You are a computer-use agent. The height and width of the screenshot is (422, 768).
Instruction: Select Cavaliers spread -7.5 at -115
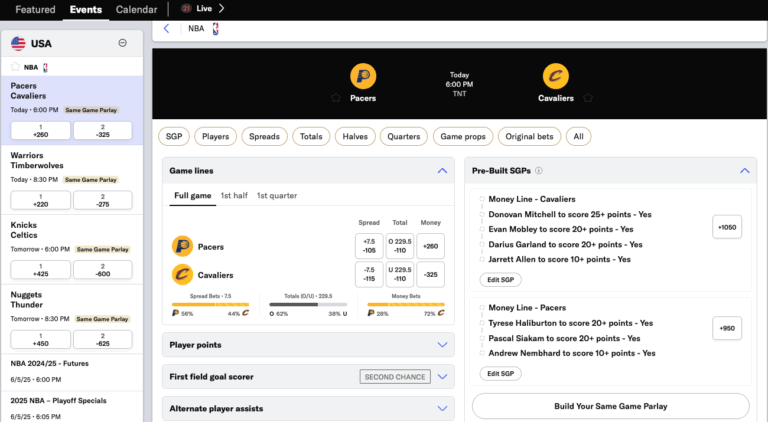[369, 274]
